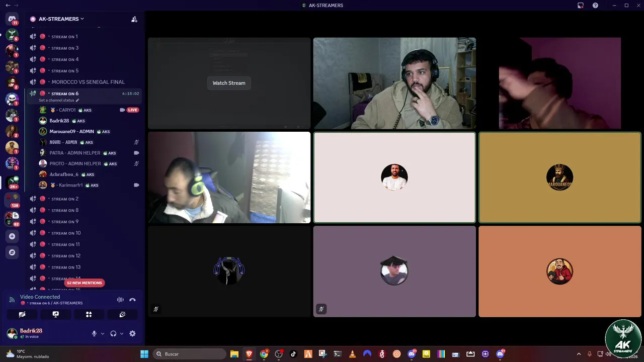Image resolution: width=644 pixels, height=362 pixels.
Task: Open User Settings gear icon
Action: pos(132,333)
